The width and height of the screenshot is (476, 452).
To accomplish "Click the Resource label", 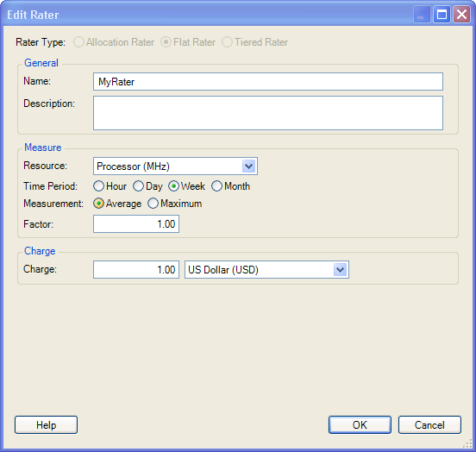I will (45, 166).
